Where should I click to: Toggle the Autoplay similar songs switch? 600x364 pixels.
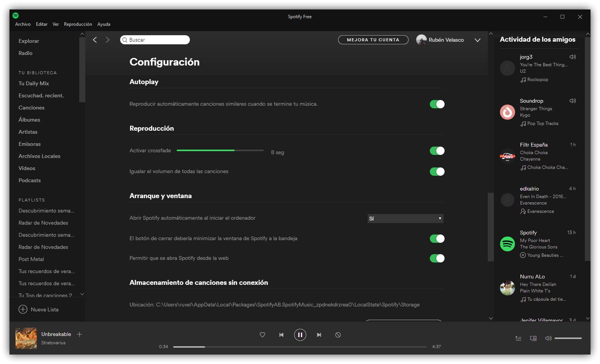point(437,104)
